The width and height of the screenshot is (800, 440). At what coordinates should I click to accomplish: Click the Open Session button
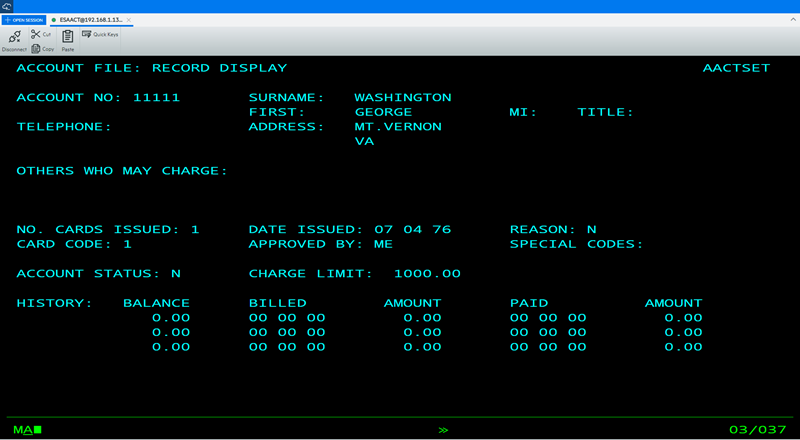pos(24,20)
